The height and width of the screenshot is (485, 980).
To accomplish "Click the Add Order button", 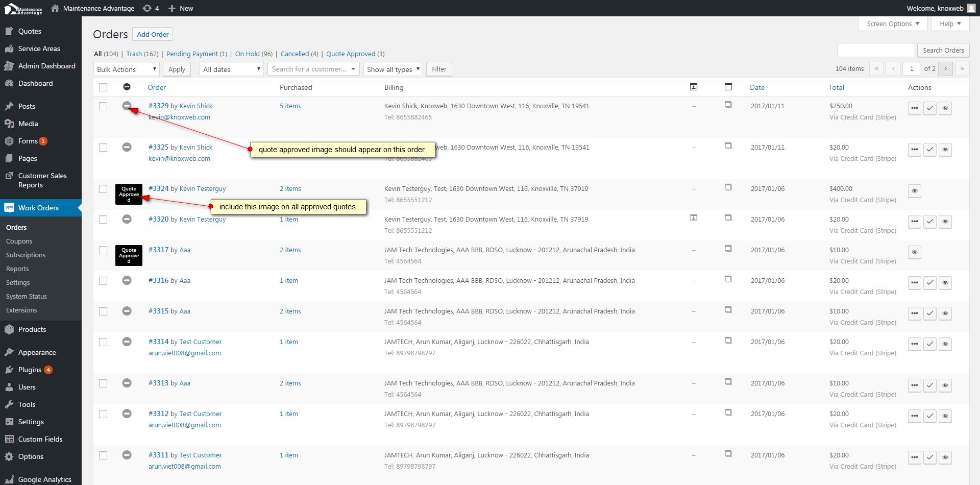I will click(153, 34).
